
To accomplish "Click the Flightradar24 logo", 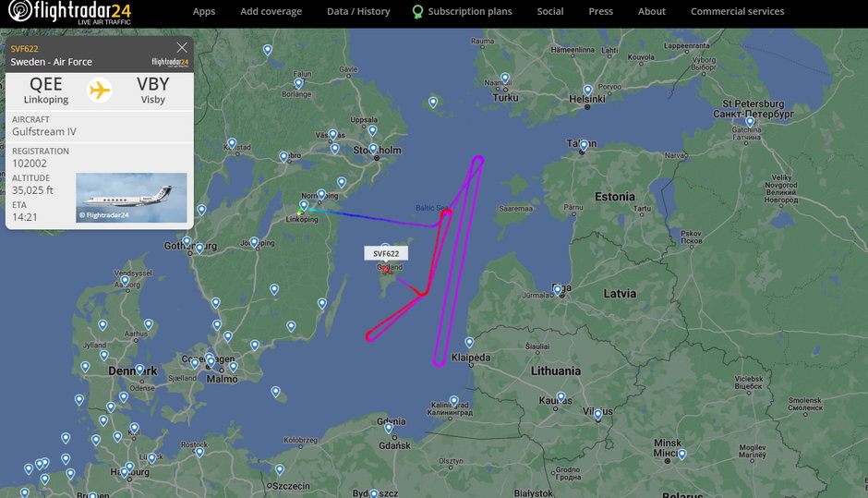I will tap(70, 12).
